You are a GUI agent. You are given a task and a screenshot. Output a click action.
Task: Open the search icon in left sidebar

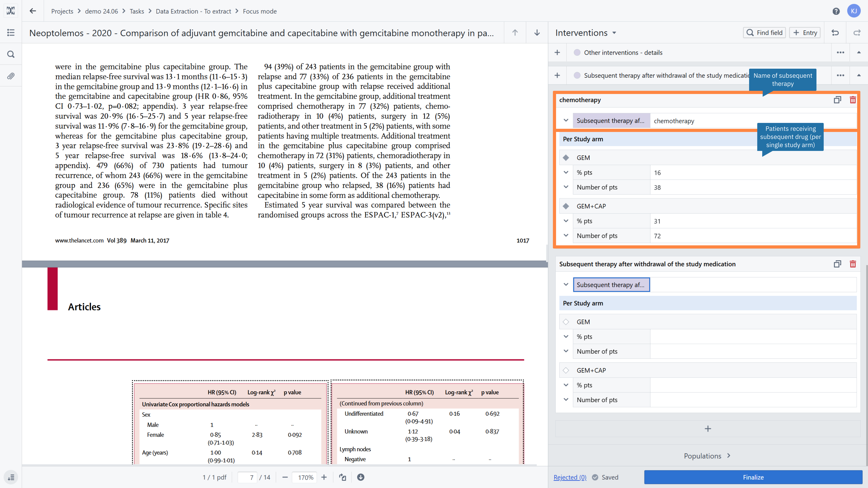tap(11, 54)
